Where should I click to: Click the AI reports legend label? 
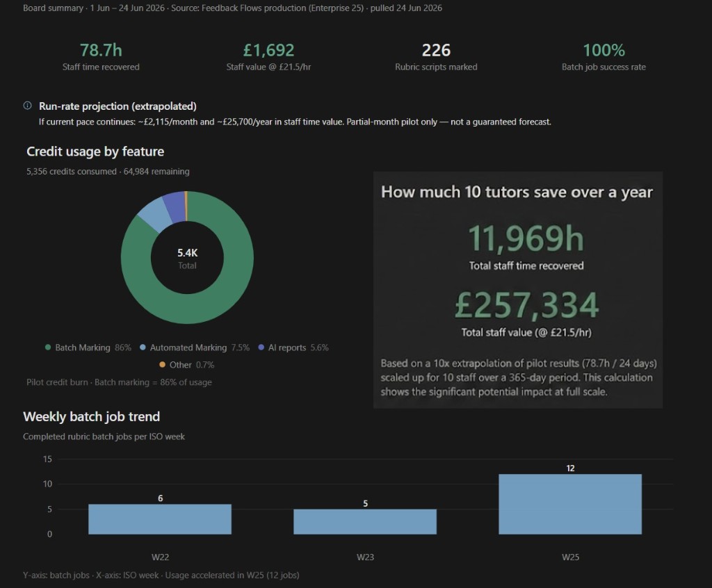287,348
